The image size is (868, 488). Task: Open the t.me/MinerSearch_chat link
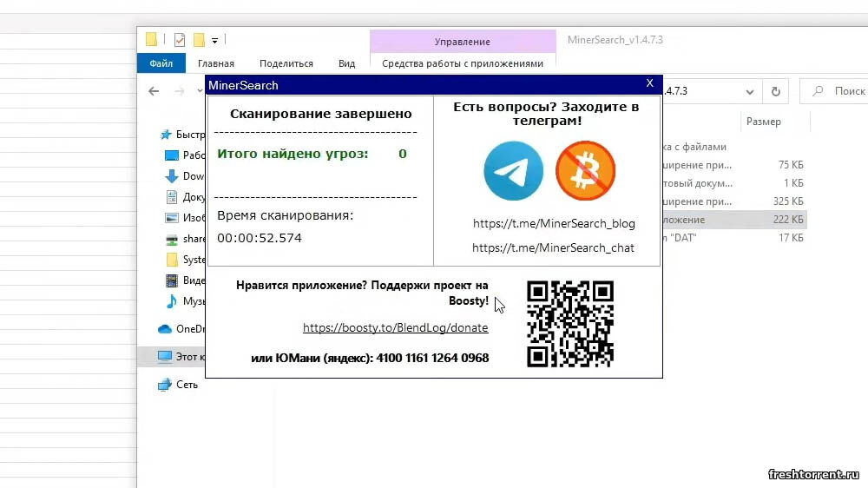point(553,247)
